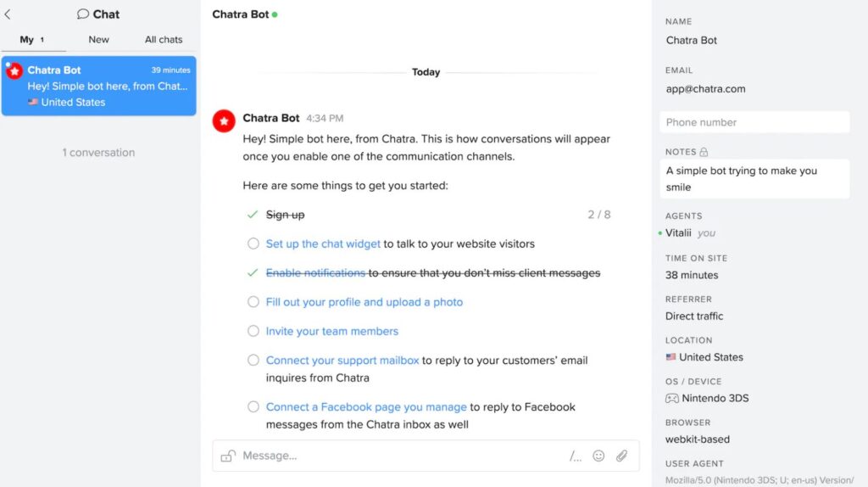The height and width of the screenshot is (487, 868).
Task: Open 'Connect a Facebook page you manage' link
Action: pos(366,407)
